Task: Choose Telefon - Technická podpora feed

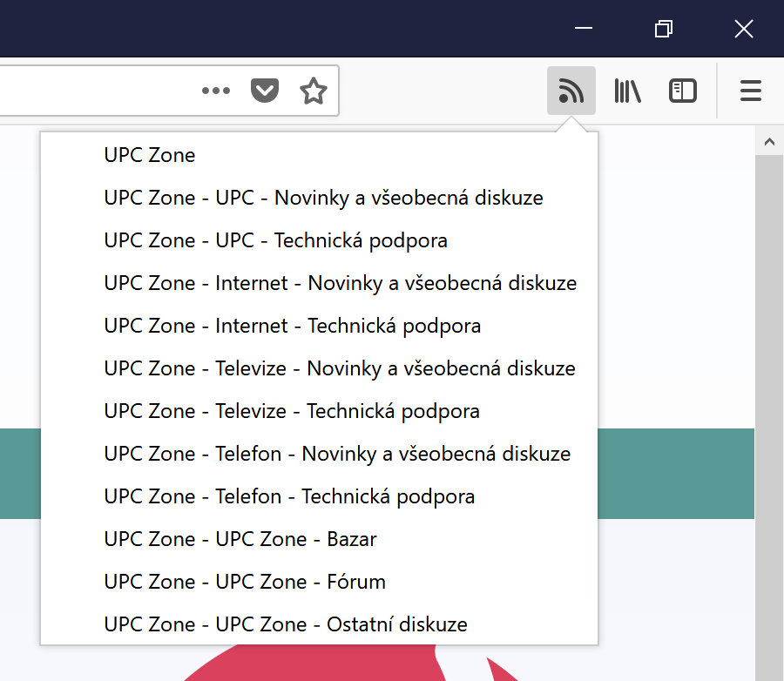Action: [289, 496]
